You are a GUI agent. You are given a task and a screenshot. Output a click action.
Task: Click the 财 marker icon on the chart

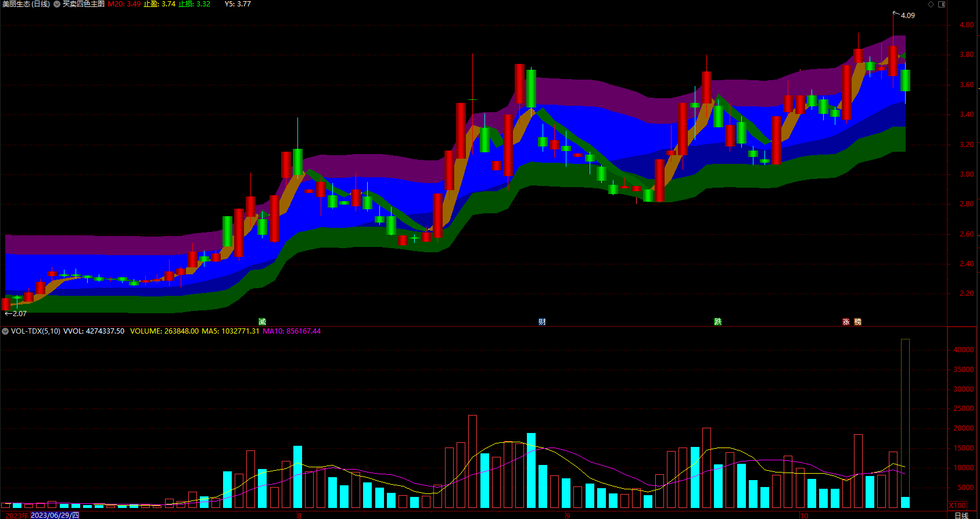[542, 321]
